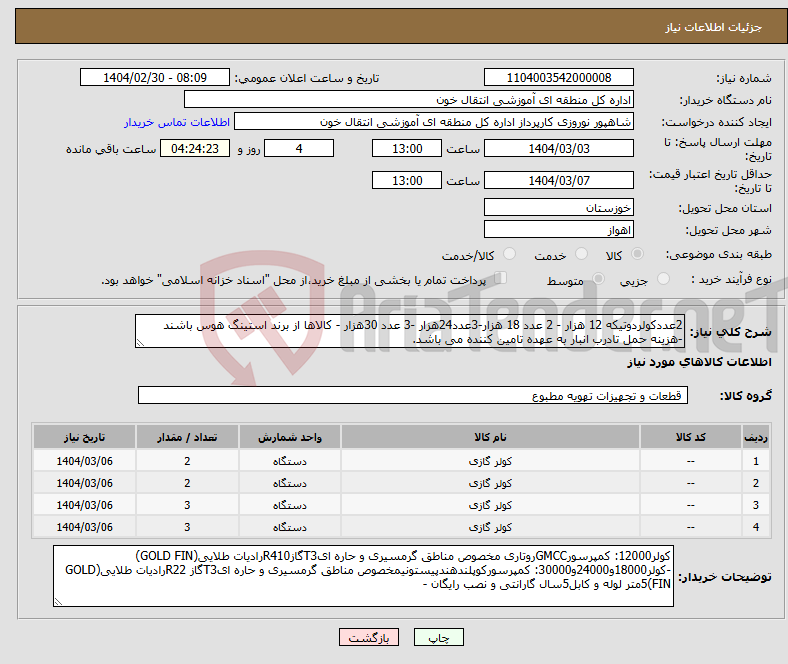Click the توضیحات خریدار label
This screenshot has width=788, height=664.
pos(725,577)
